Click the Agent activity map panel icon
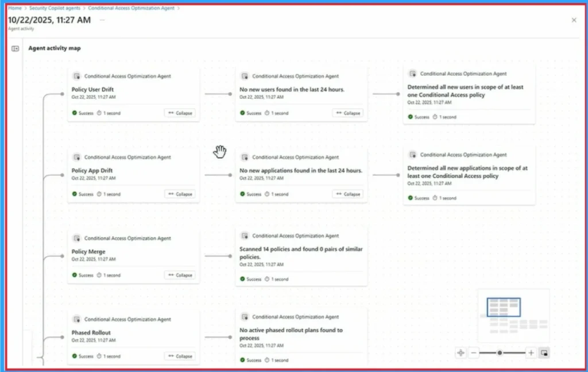588x372 pixels. [x=14, y=48]
